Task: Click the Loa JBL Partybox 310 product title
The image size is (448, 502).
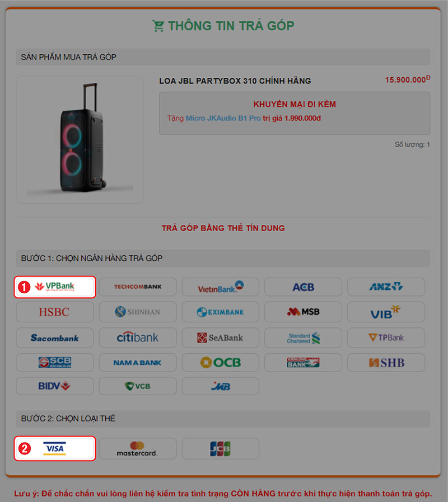Action: (235, 81)
